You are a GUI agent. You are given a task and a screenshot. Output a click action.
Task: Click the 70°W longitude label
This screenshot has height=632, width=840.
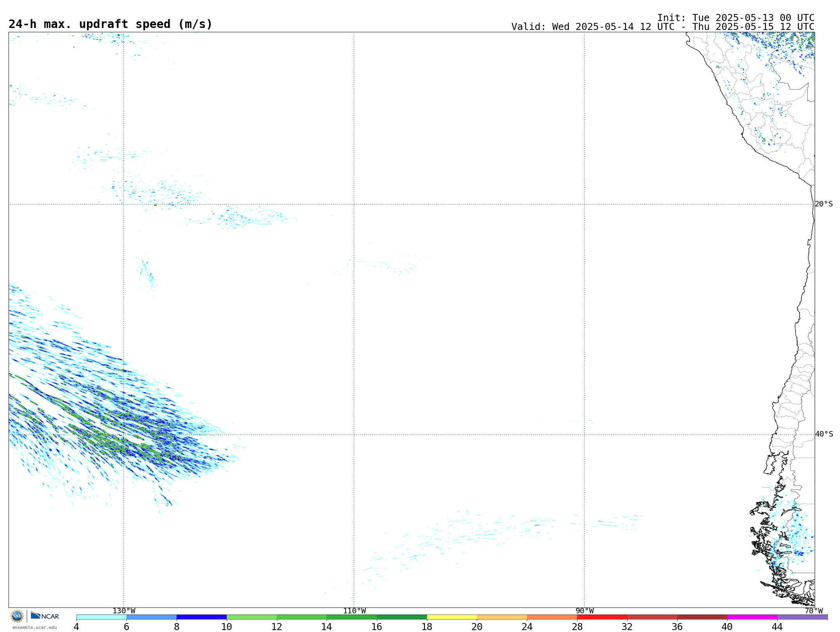[x=814, y=611]
